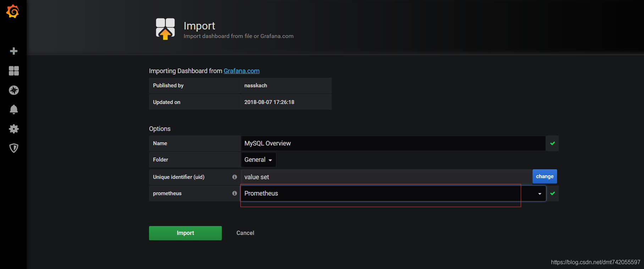The height and width of the screenshot is (269, 644).
Task: Click the green checkmark next to Name field
Action: [x=552, y=143]
